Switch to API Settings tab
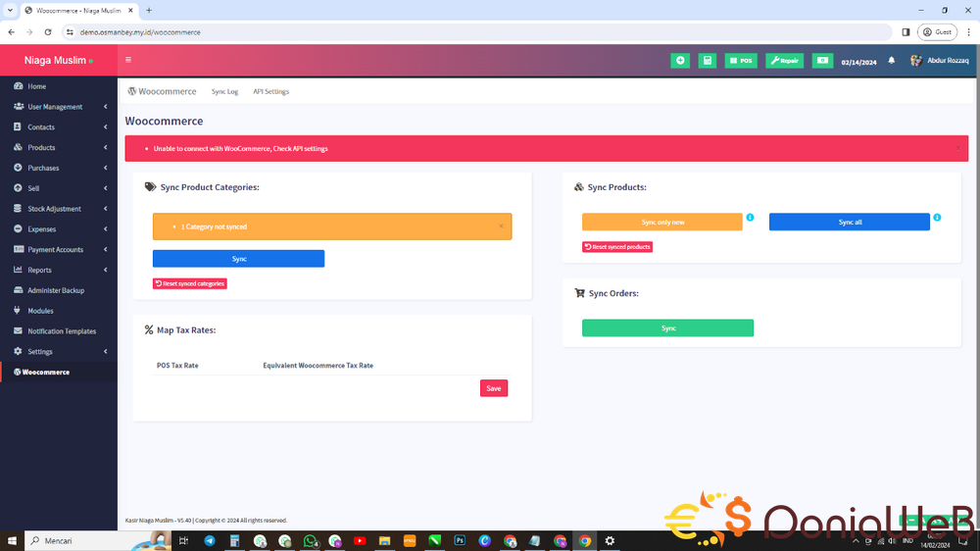 click(270, 91)
